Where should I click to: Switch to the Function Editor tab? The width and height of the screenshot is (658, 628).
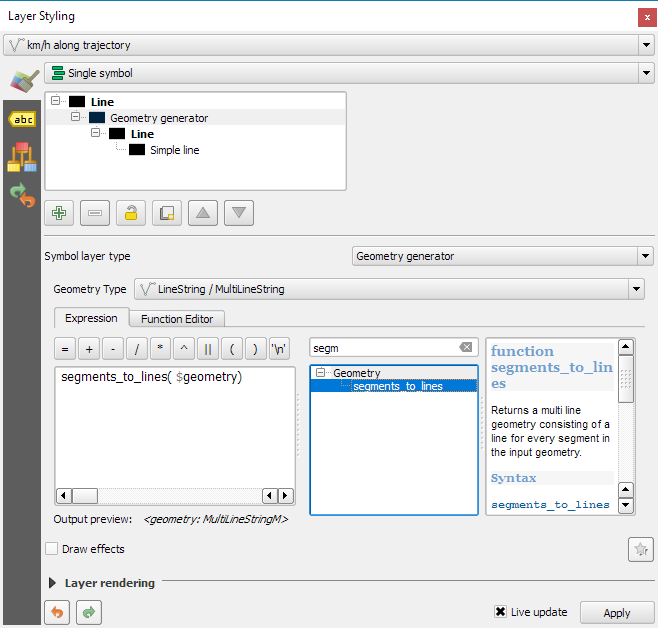click(177, 319)
